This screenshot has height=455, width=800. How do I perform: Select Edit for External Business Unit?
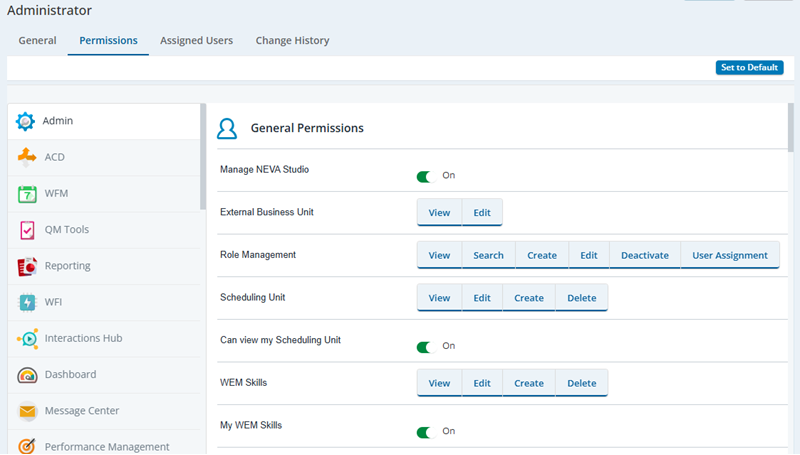[482, 213]
